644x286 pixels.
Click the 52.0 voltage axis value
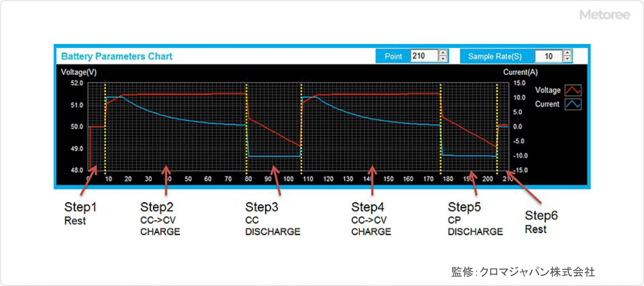point(77,83)
